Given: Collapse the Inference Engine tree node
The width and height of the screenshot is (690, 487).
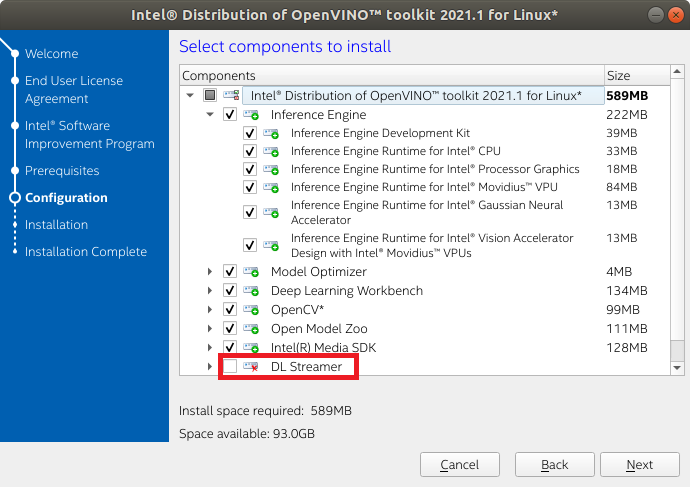Looking at the screenshot, I should (210, 115).
